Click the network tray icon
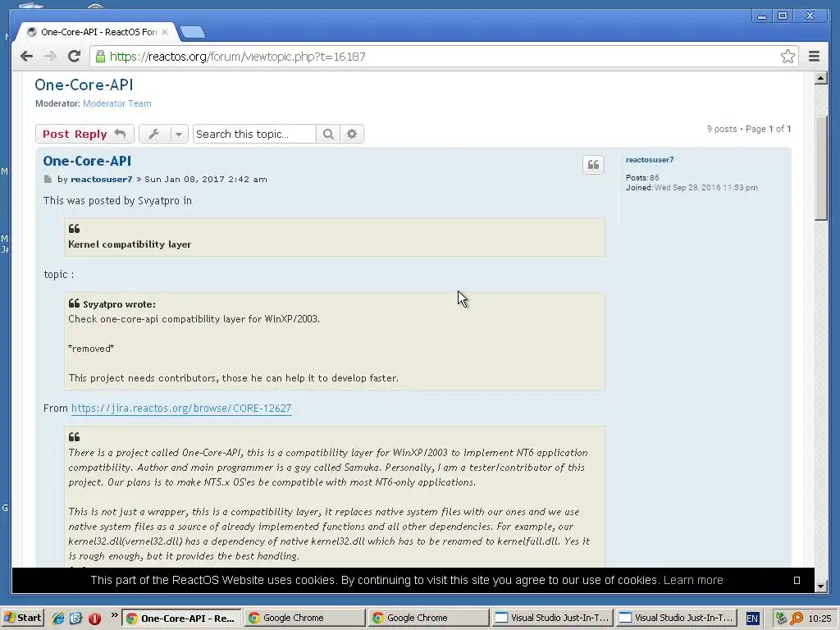This screenshot has width=840, height=630. tap(781, 619)
